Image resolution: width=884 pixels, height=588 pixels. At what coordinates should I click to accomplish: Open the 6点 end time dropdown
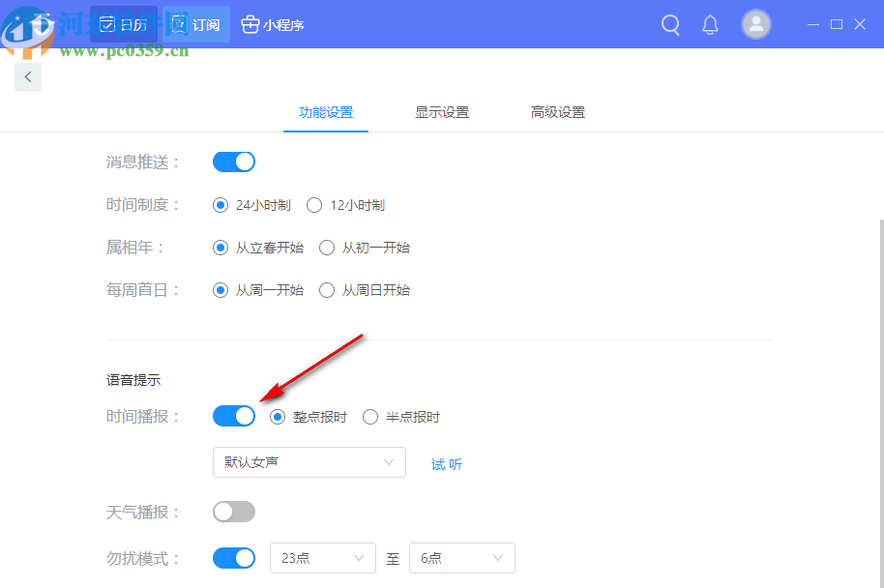tap(462, 558)
